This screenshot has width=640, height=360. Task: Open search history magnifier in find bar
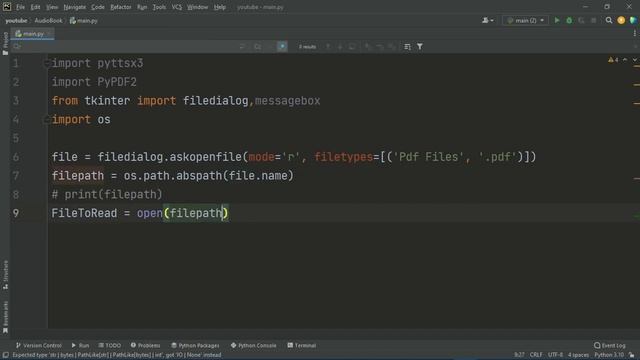(17, 47)
